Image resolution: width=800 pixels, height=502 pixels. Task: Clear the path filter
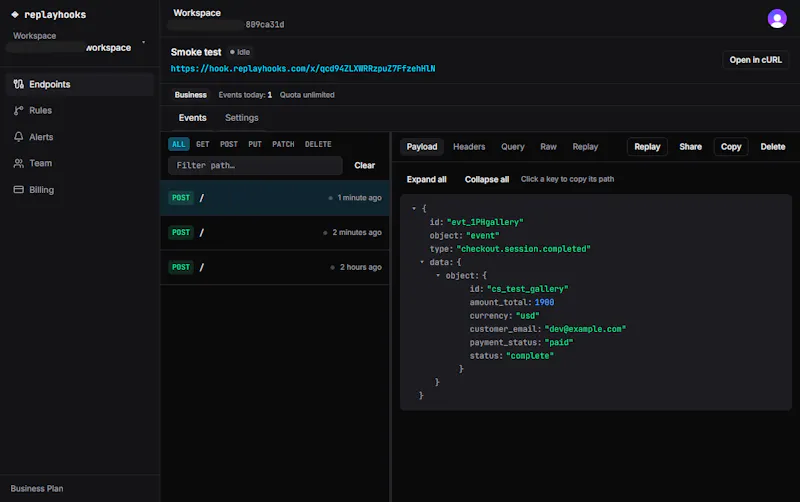coord(364,165)
